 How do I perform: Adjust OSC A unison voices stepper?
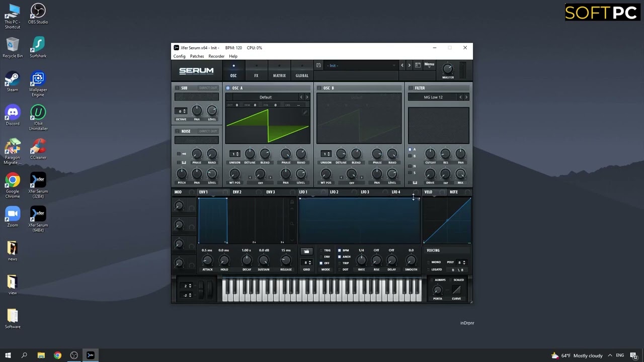point(235,154)
